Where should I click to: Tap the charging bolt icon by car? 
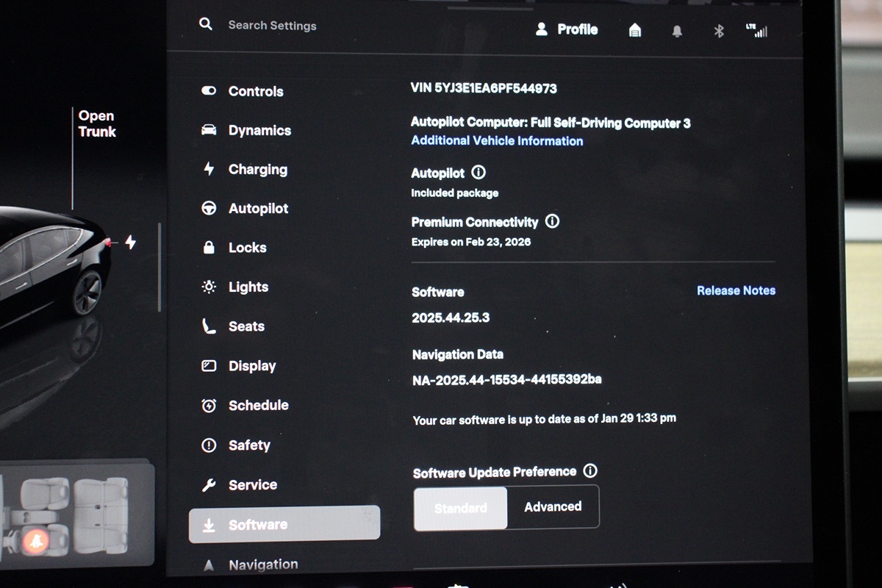click(130, 242)
